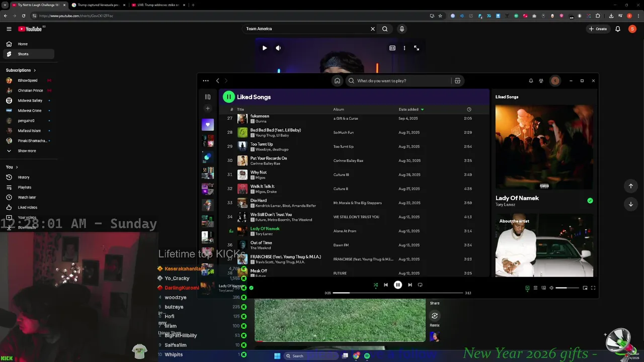Screen dimensions: 644x362
Task: Open the YouTube guide hamburger menu
Action: tap(9, 29)
